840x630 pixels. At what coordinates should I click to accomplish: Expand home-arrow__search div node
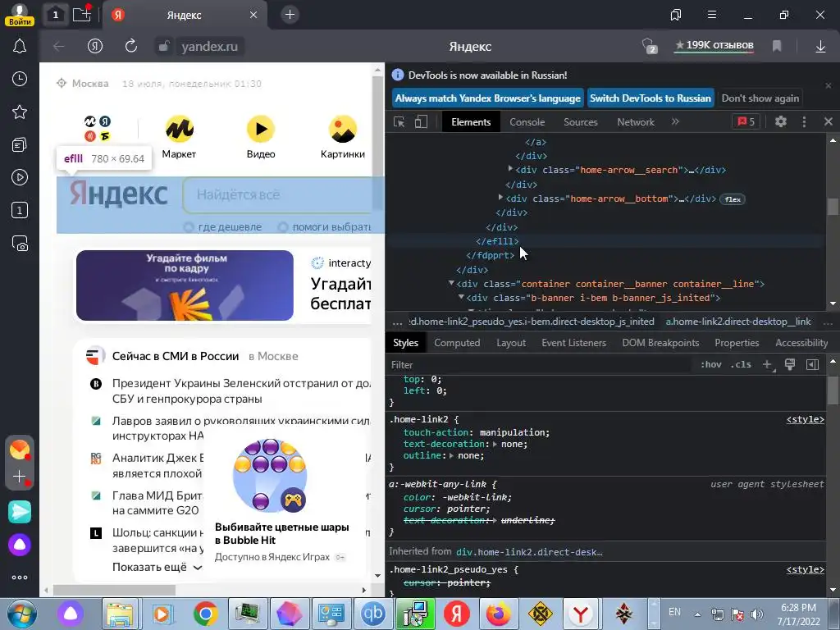click(x=510, y=169)
